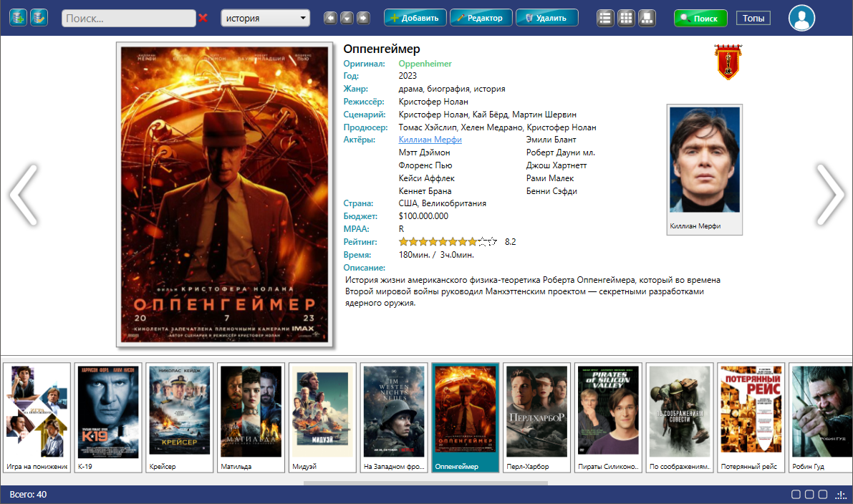
Task: Click director name Кристофер Нолан
Action: (x=433, y=102)
